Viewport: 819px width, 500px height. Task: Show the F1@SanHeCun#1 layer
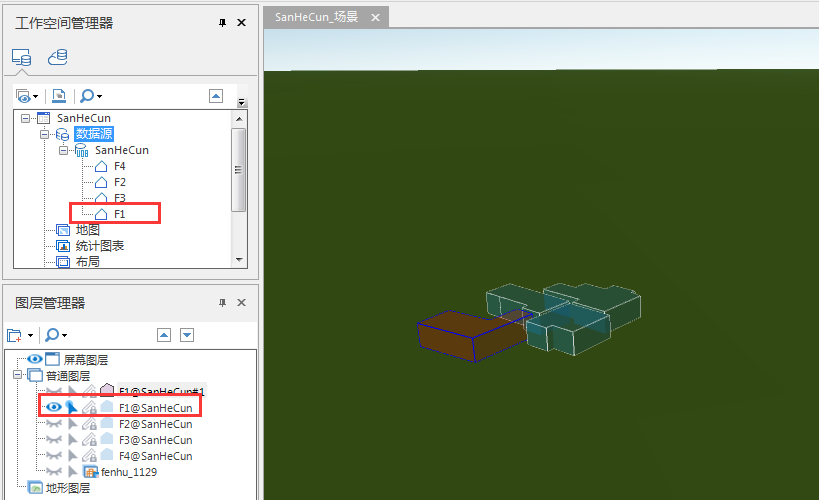point(54,391)
